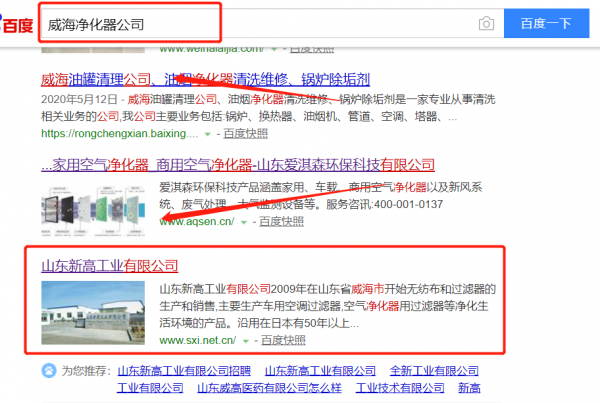
Task: Open the 山东新高工业有限公司 result title
Action: (110, 266)
